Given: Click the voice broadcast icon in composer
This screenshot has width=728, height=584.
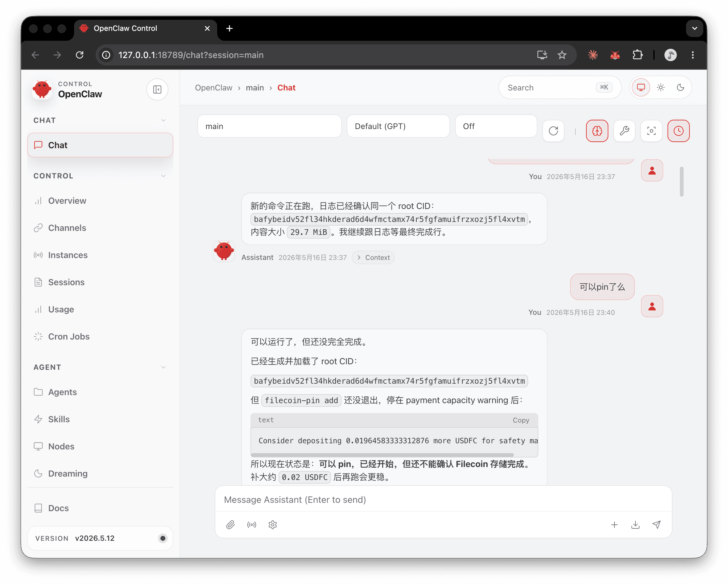Looking at the screenshot, I should point(251,524).
